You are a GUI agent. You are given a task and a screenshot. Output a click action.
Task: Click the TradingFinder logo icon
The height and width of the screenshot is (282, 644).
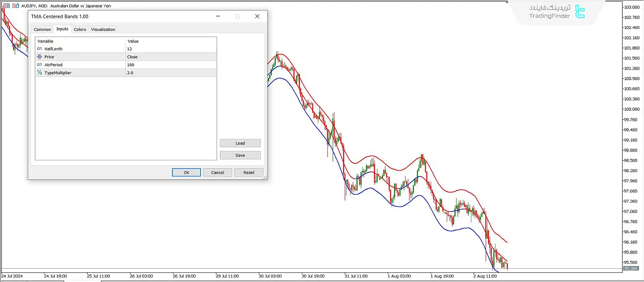pos(580,12)
